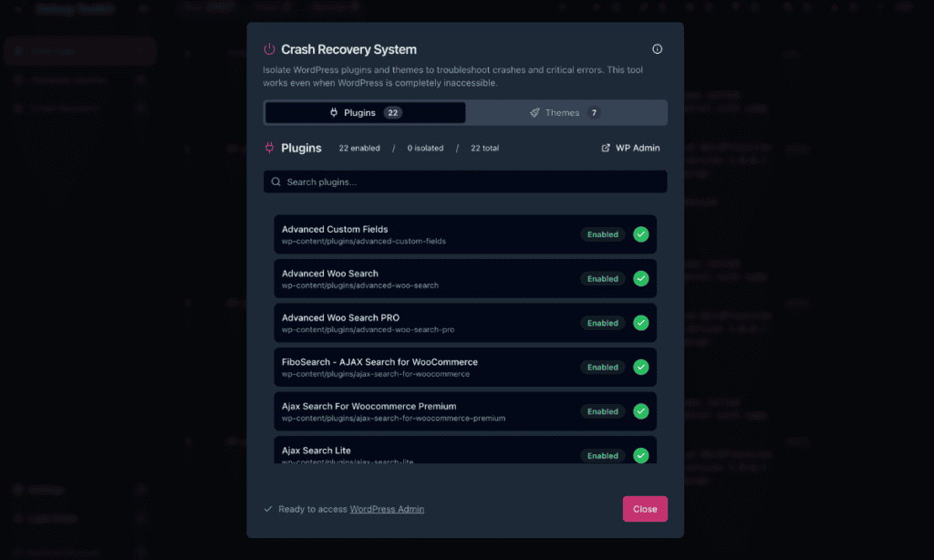Select FiboSearch - AJAX Search for WooCommerce name
This screenshot has width=934, height=560.
379,362
